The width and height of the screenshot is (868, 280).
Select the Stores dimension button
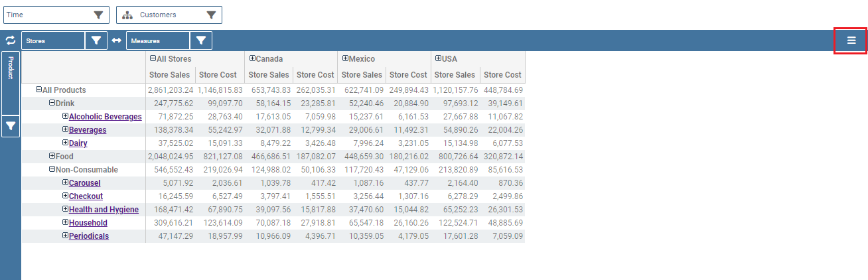tap(53, 40)
